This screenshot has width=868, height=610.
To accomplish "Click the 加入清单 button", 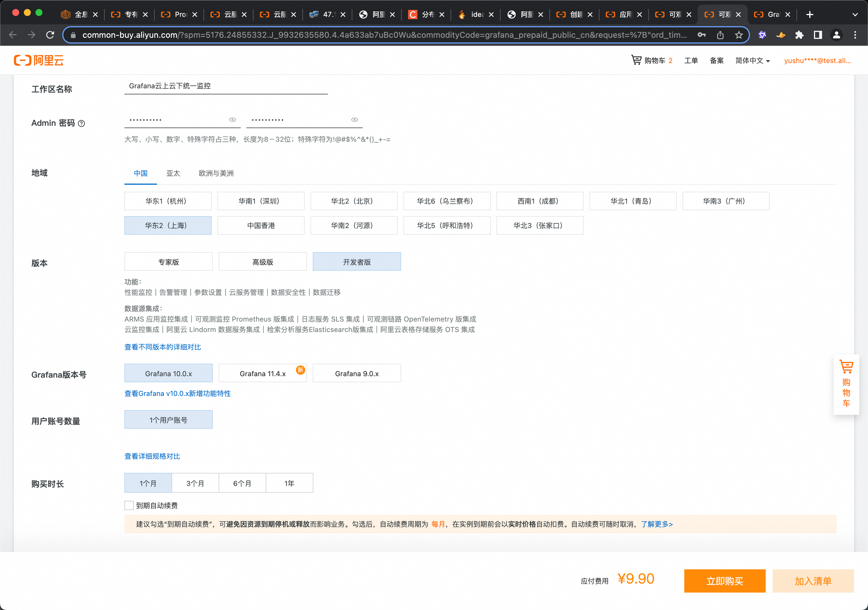I will tap(813, 581).
